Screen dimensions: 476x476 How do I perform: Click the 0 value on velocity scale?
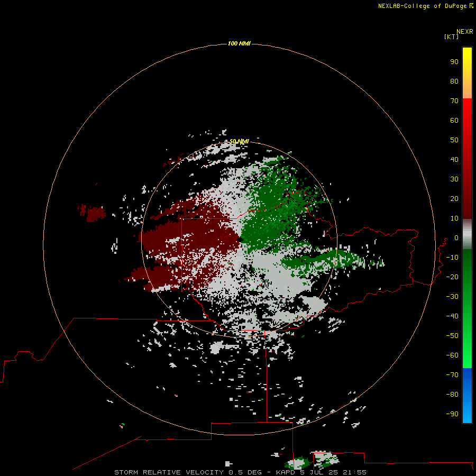456,237
